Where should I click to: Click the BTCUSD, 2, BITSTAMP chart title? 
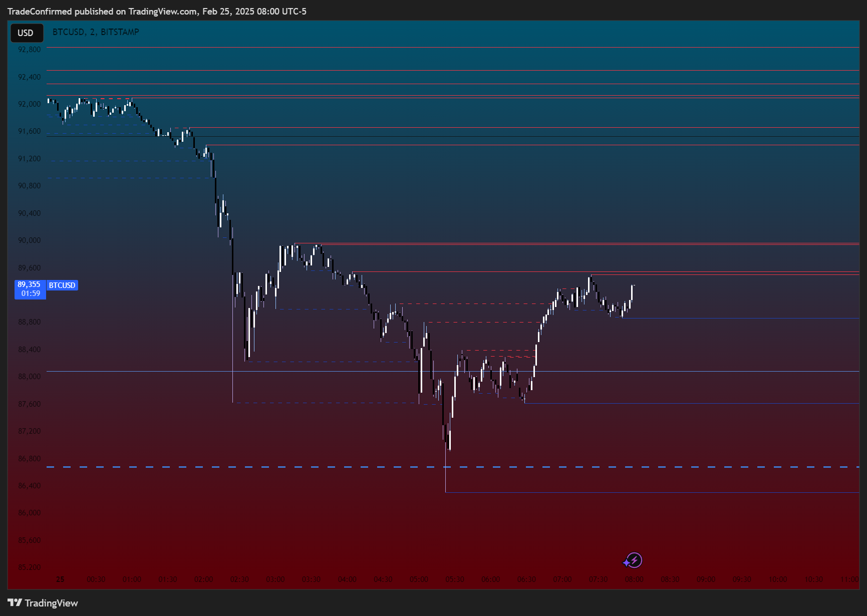(x=96, y=32)
